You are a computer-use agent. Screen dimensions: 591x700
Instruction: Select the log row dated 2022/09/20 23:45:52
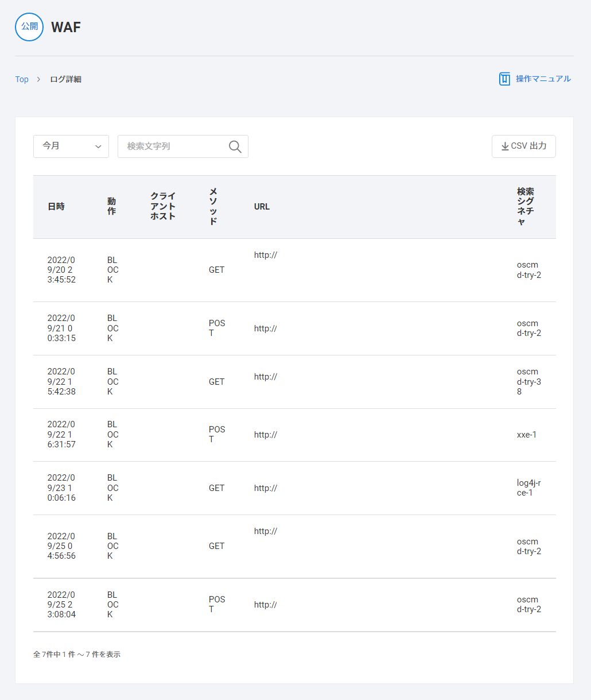point(61,270)
